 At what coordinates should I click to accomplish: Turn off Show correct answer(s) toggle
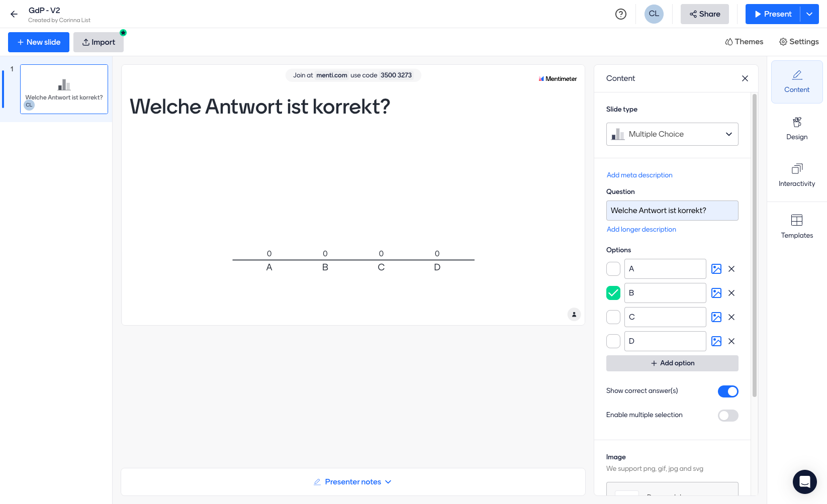[x=727, y=391]
